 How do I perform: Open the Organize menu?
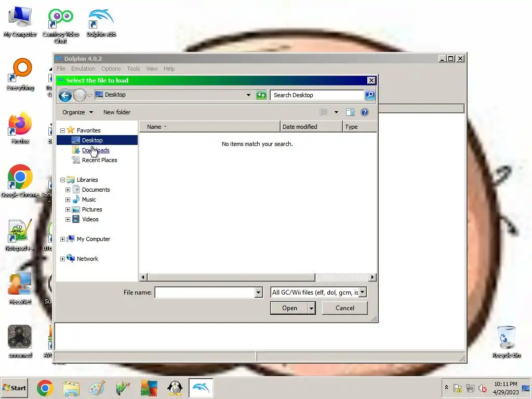(77, 112)
